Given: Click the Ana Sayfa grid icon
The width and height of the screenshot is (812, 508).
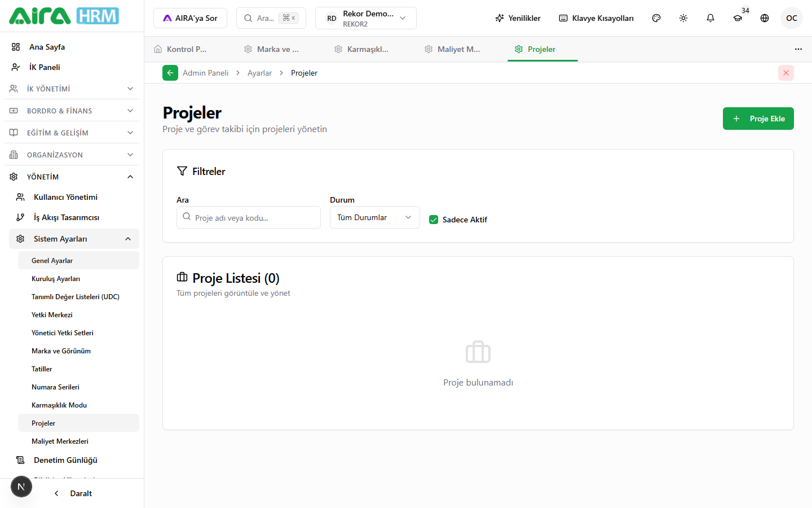Looking at the screenshot, I should tap(16, 47).
